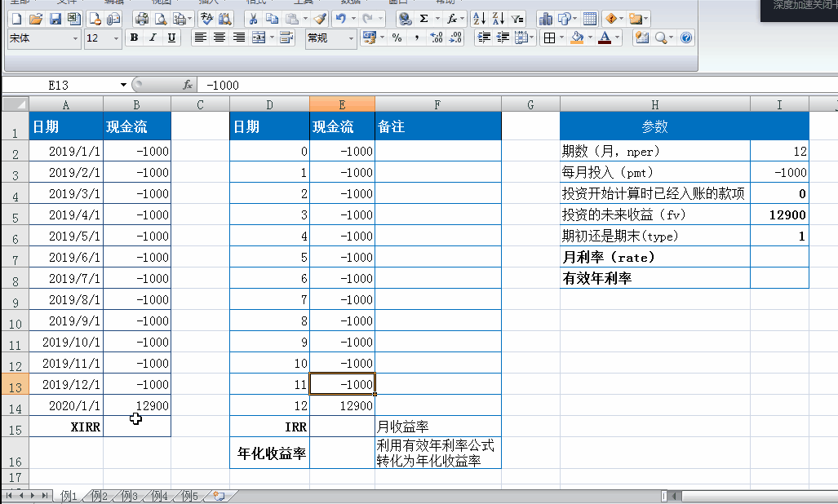Insert a chart with the bar chart icon
Image resolution: width=838 pixels, height=504 pixels.
click(x=546, y=20)
